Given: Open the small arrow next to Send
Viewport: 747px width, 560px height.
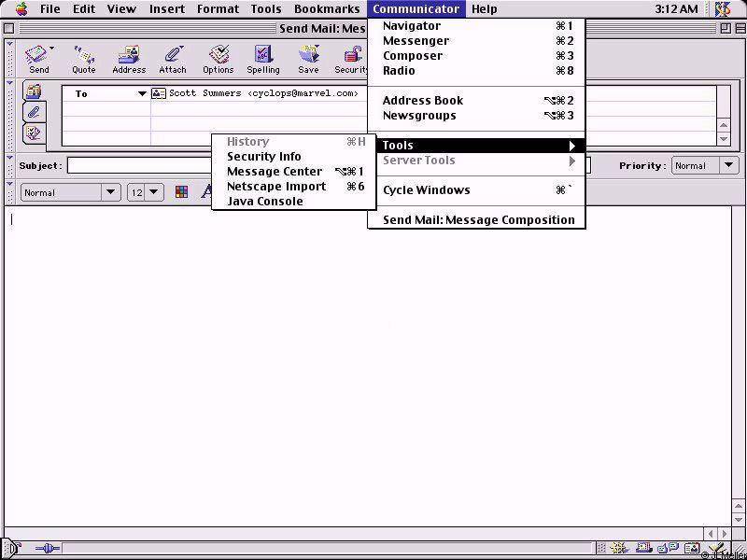Looking at the screenshot, I should tap(51, 49).
